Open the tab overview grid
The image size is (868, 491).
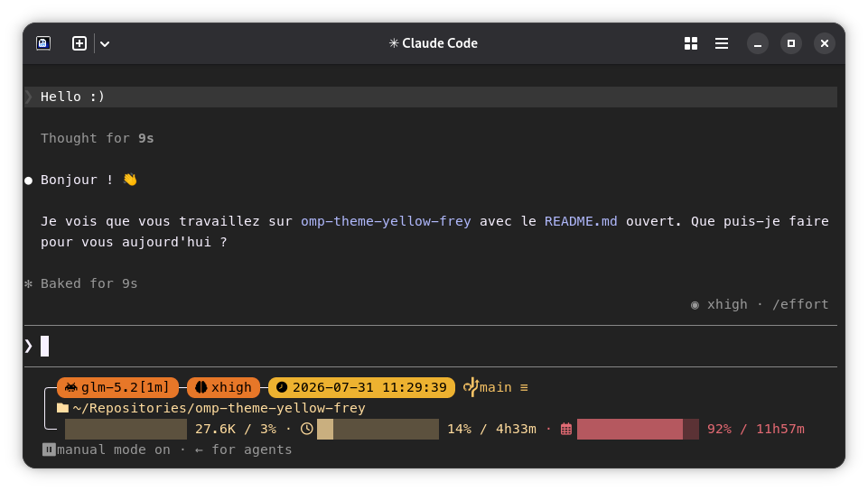point(690,43)
